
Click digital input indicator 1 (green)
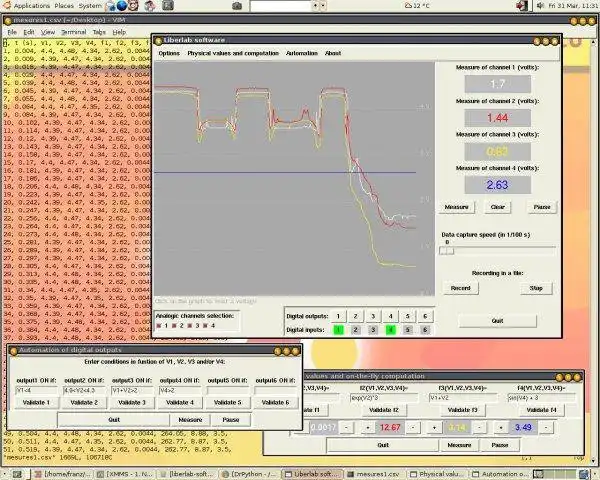(339, 330)
